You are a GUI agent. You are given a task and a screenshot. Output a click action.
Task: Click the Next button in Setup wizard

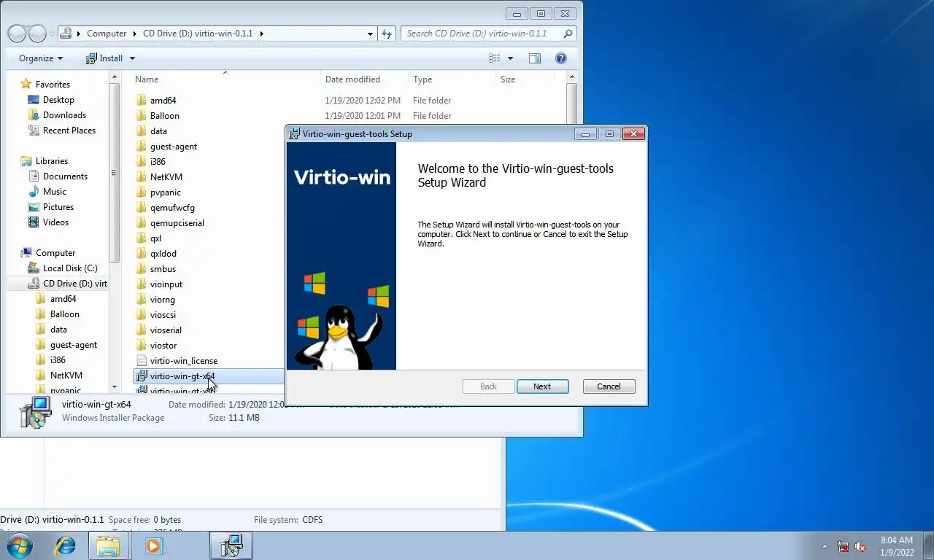[x=542, y=386]
